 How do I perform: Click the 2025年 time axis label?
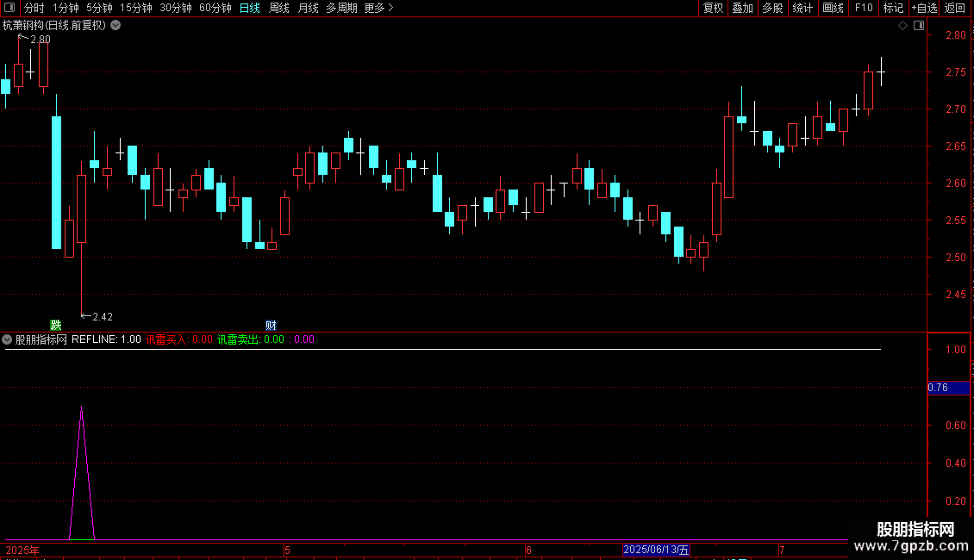coord(22,550)
